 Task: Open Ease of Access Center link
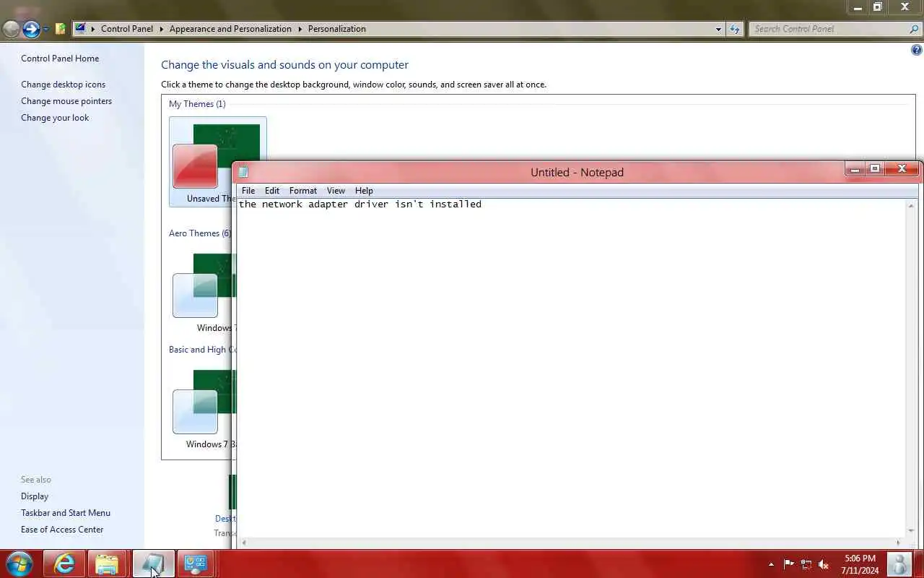coord(62,530)
